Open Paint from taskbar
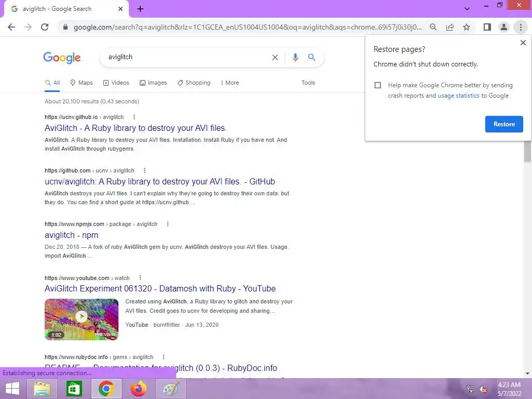Screen dimensions: 532x399 (170, 389)
